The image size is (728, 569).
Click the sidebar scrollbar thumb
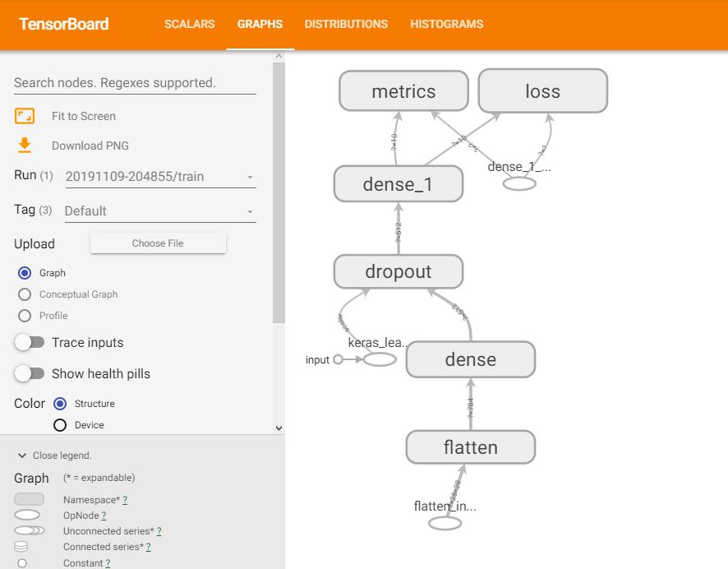[279, 192]
